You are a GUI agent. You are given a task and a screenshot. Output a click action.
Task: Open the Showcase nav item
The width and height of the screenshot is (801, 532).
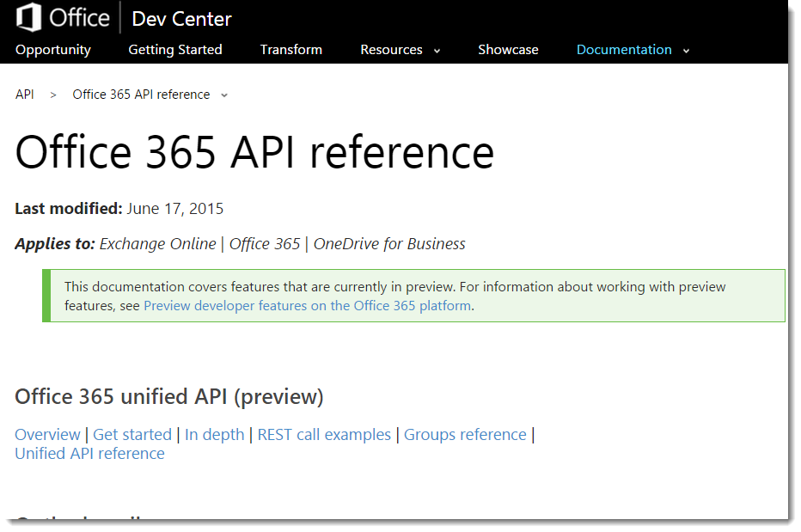point(508,50)
